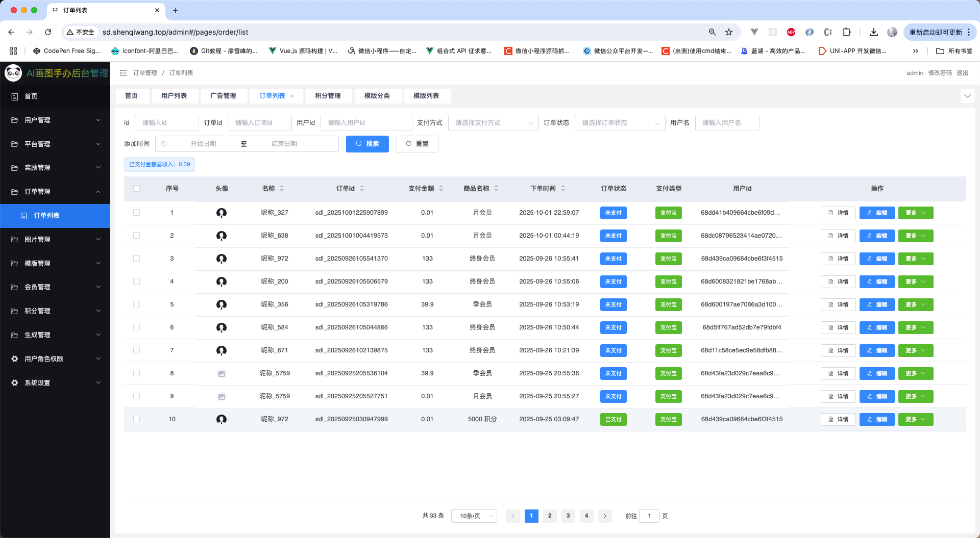Click the 重置 reset button
Screen dimensions: 980x538
(x=417, y=144)
